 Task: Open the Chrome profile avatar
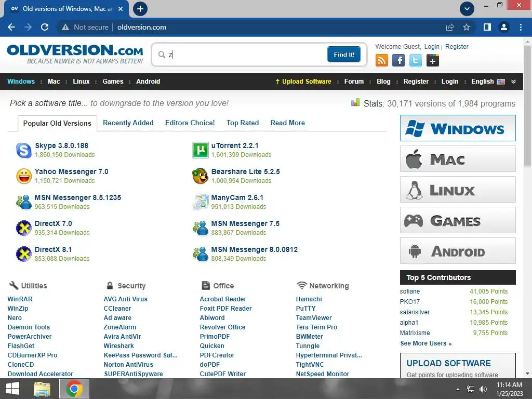pos(504,27)
